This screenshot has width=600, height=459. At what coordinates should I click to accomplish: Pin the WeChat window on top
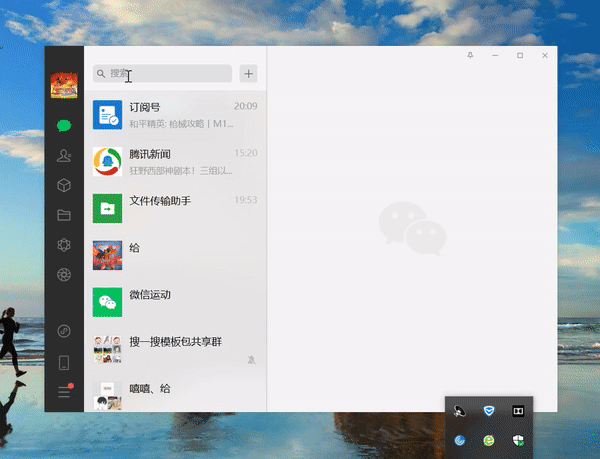470,55
